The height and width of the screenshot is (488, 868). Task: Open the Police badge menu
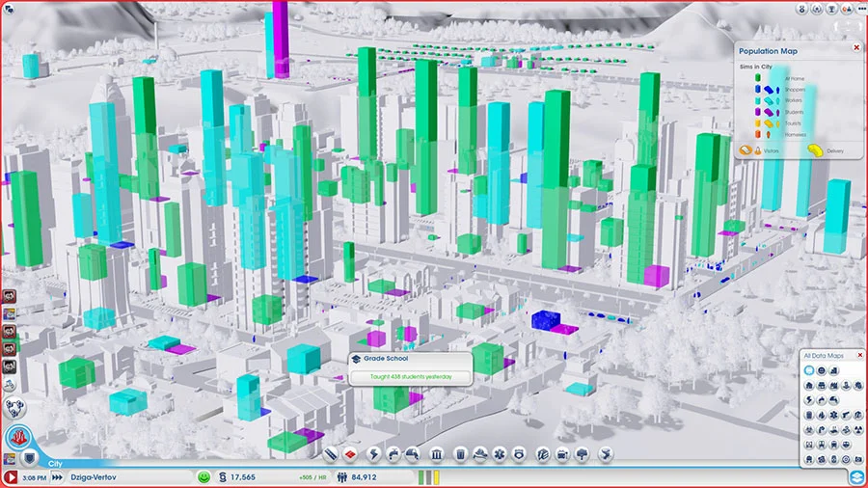coord(519,455)
